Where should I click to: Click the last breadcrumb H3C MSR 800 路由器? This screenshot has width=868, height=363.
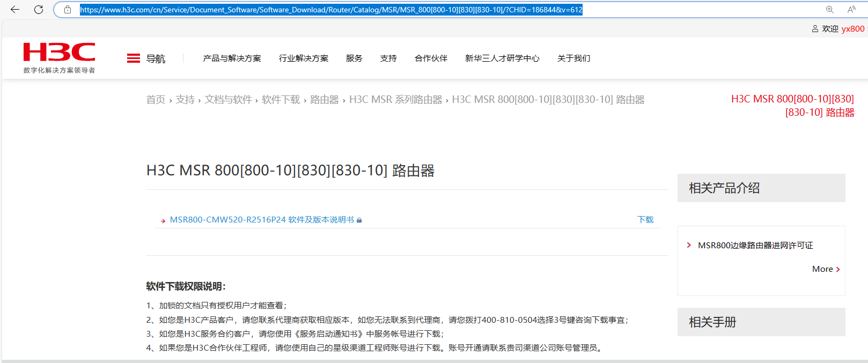coord(548,100)
